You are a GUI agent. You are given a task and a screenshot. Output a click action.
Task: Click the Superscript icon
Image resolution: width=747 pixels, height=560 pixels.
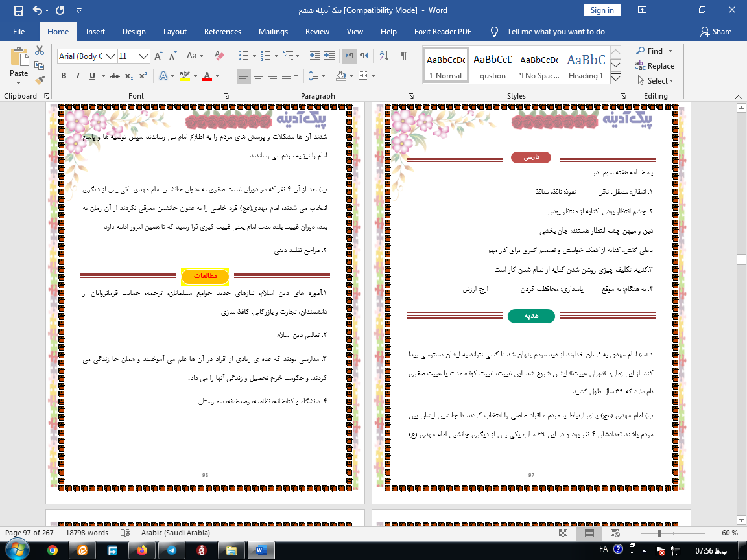point(143,76)
